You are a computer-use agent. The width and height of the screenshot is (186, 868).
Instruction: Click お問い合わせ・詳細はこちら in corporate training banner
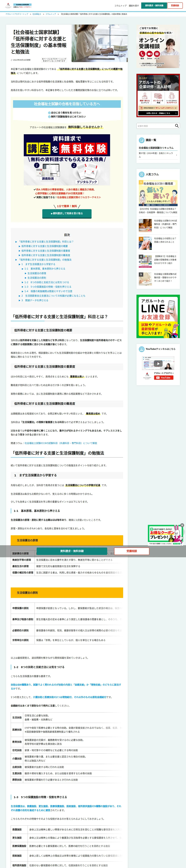158,113
